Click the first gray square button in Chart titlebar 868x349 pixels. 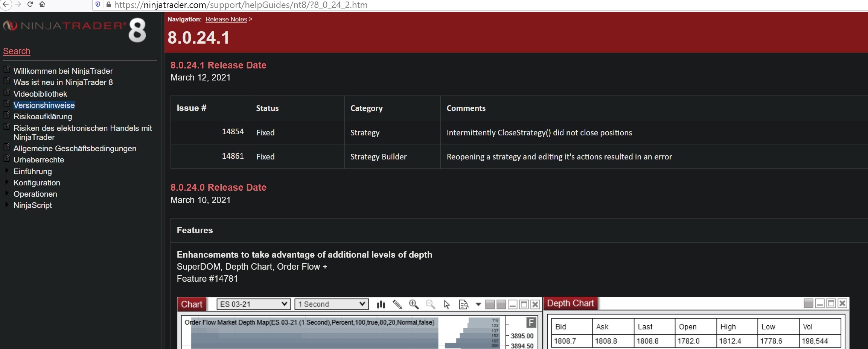(x=490, y=304)
